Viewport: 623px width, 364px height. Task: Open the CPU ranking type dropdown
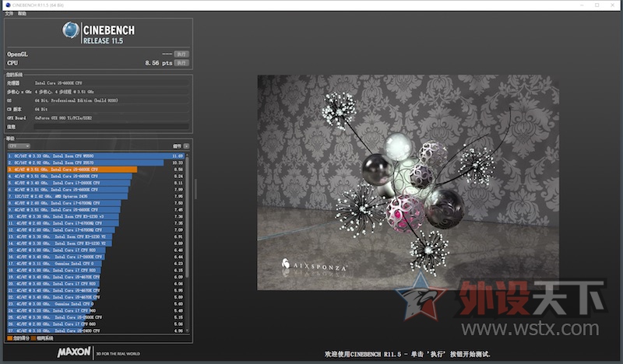(x=19, y=145)
